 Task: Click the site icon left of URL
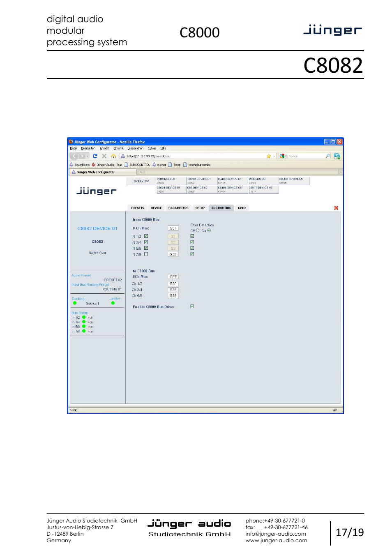(x=123, y=156)
